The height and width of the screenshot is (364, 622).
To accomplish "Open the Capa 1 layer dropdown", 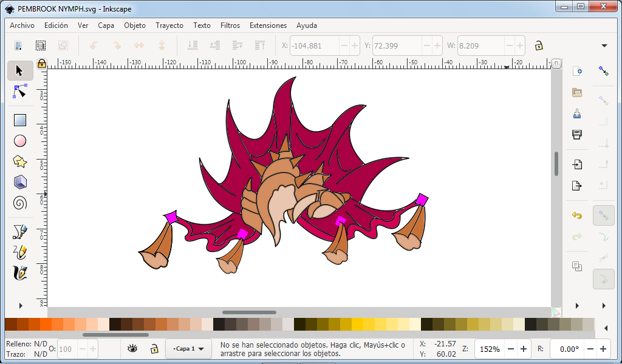I will coord(188,349).
